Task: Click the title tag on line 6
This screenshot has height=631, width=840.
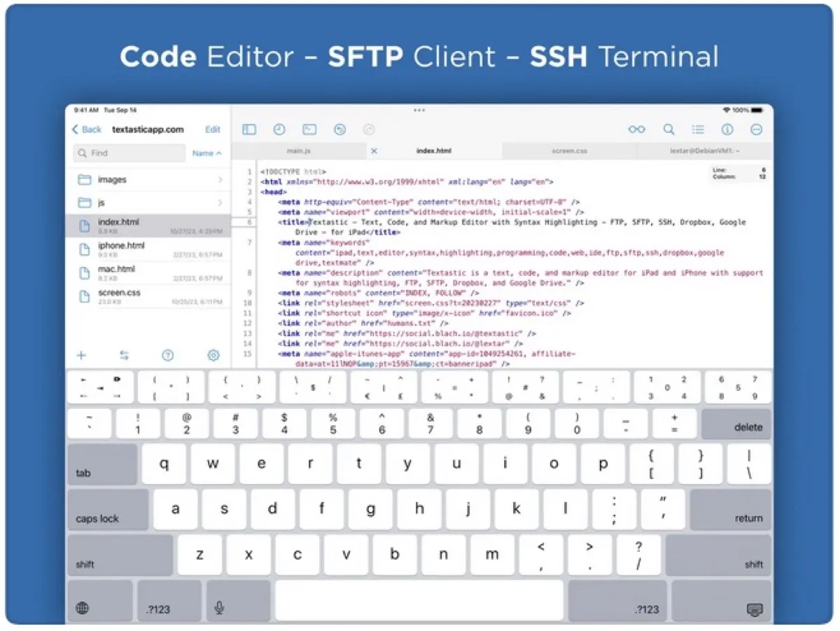Action: tap(293, 222)
